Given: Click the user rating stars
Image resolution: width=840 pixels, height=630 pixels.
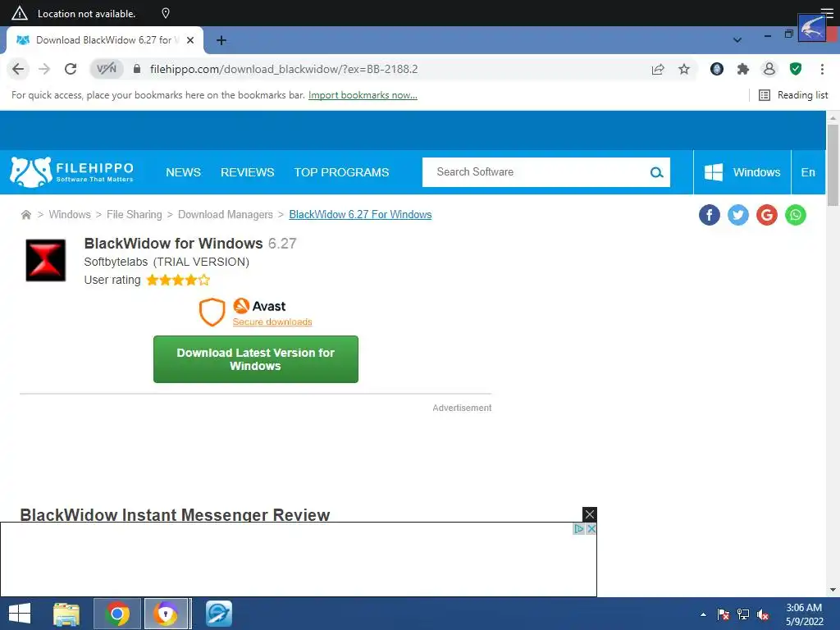Looking at the screenshot, I should [178, 280].
